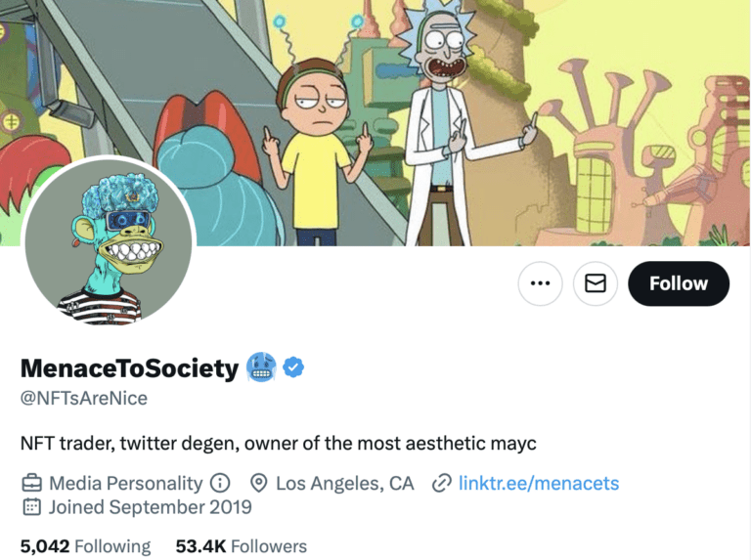
Task: Click the chain link icon
Action: (x=441, y=483)
